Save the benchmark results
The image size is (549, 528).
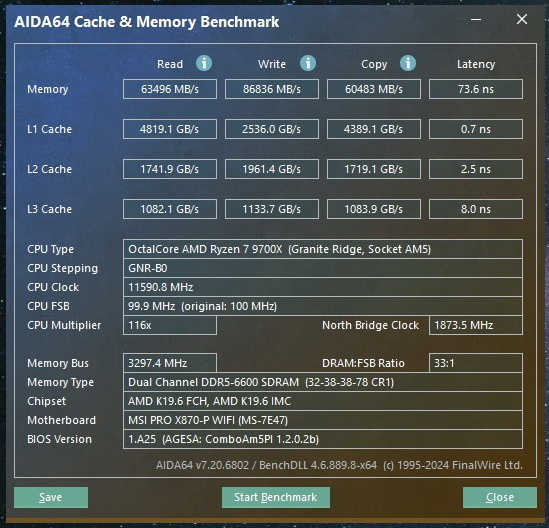click(x=51, y=497)
